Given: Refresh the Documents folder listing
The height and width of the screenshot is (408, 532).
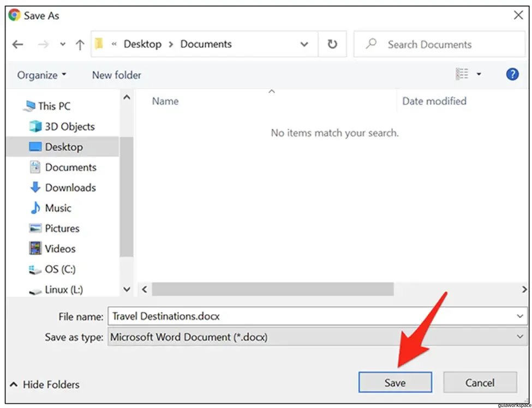Looking at the screenshot, I should point(332,44).
